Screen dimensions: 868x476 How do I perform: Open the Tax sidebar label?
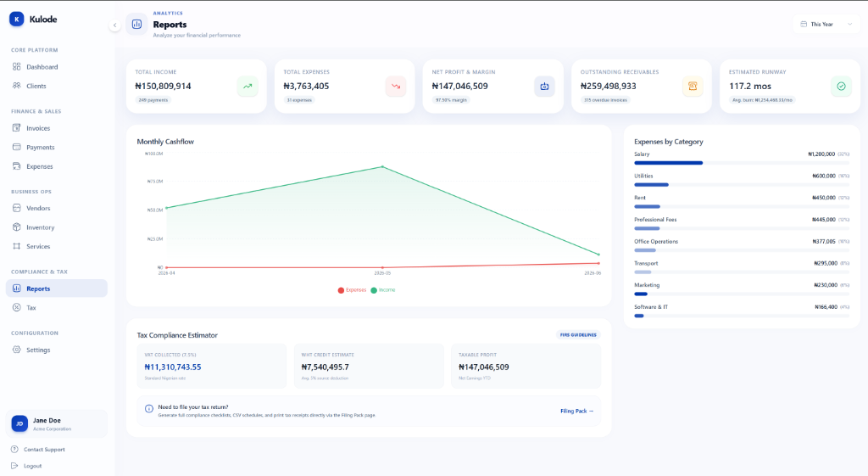(x=31, y=307)
